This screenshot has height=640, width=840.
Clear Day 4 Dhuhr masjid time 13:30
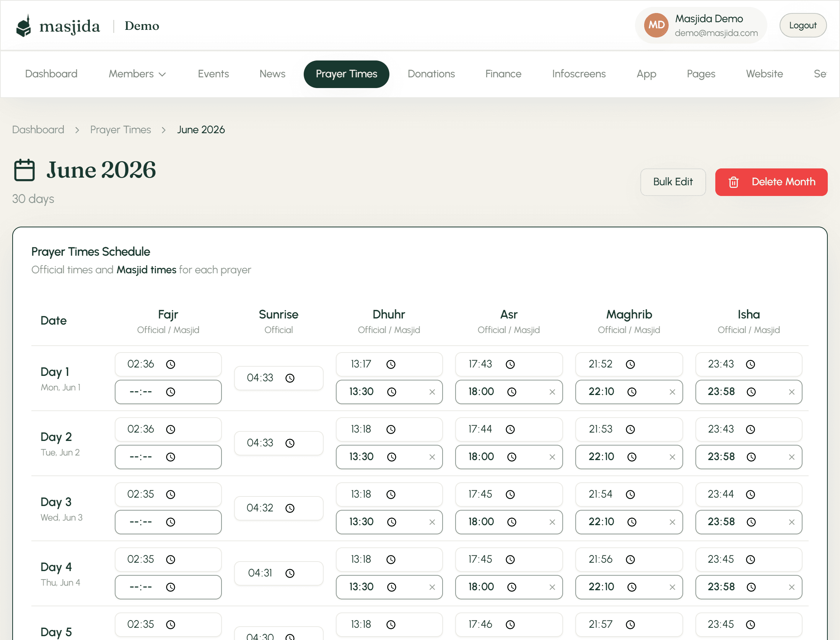click(x=432, y=587)
